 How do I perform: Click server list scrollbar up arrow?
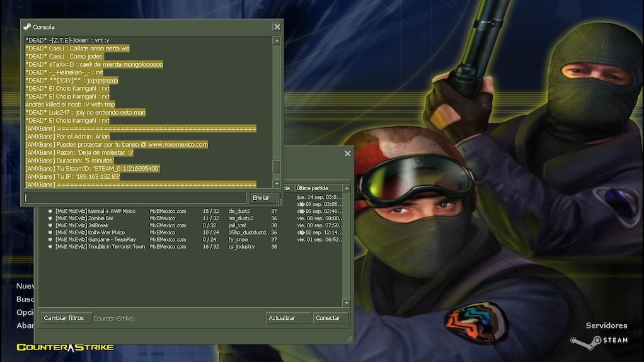pos(346,188)
